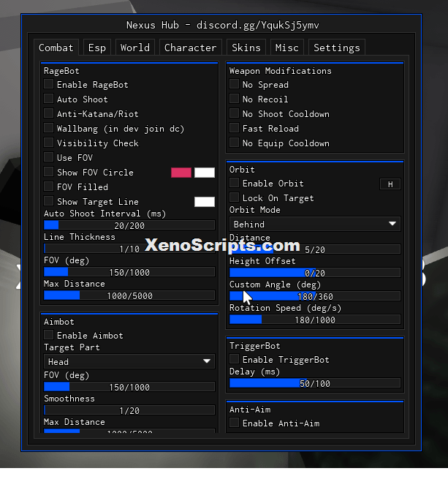Screen dimensions: 448x490
Task: Tick the Enable RageBot checkbox
Action: point(48,84)
